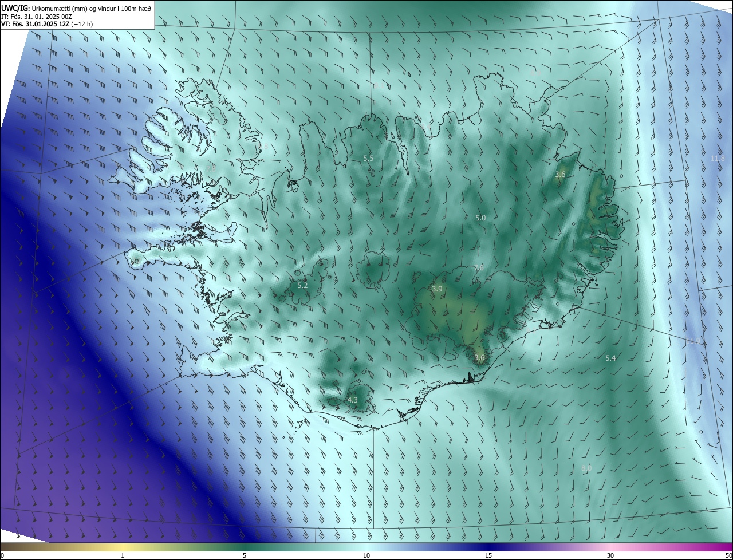Viewport: 733px width, 560px height.
Task: Click the 1 tick on the color scale
Action: pos(123,555)
